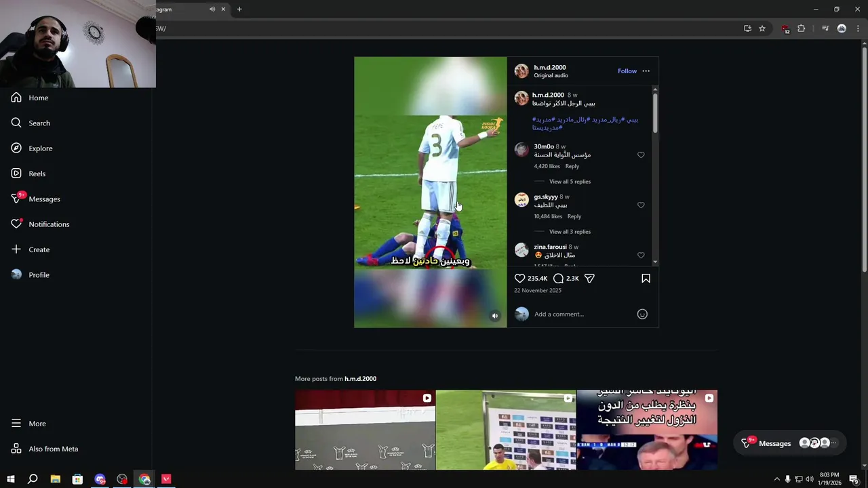The height and width of the screenshot is (488, 868).
Task: Open Chrome three-dot menu
Action: [856, 28]
